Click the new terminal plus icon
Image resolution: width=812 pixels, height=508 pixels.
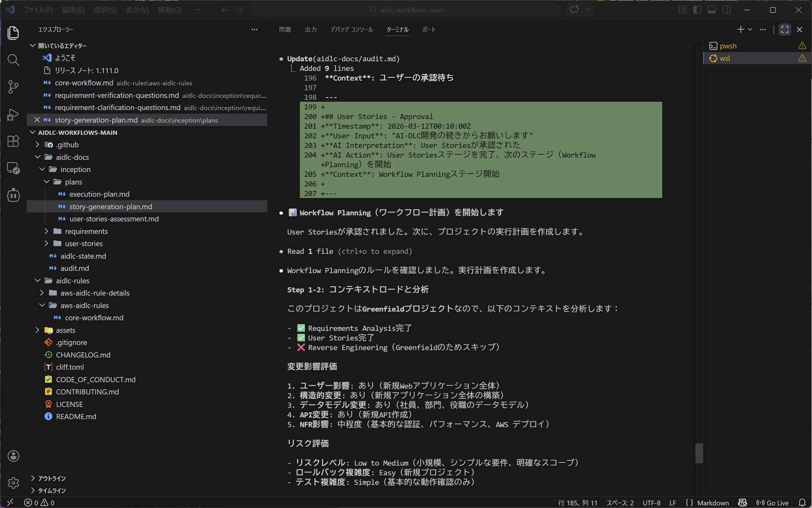(x=740, y=30)
